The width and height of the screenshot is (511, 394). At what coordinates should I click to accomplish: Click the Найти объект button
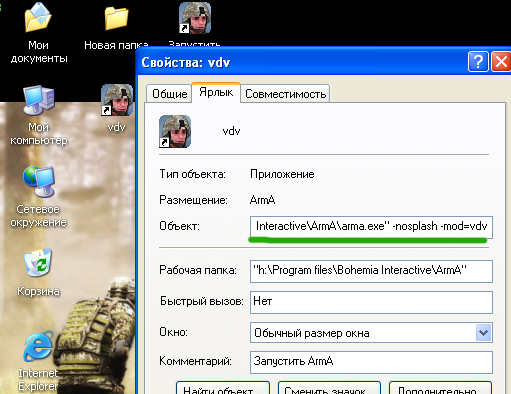click(x=223, y=388)
